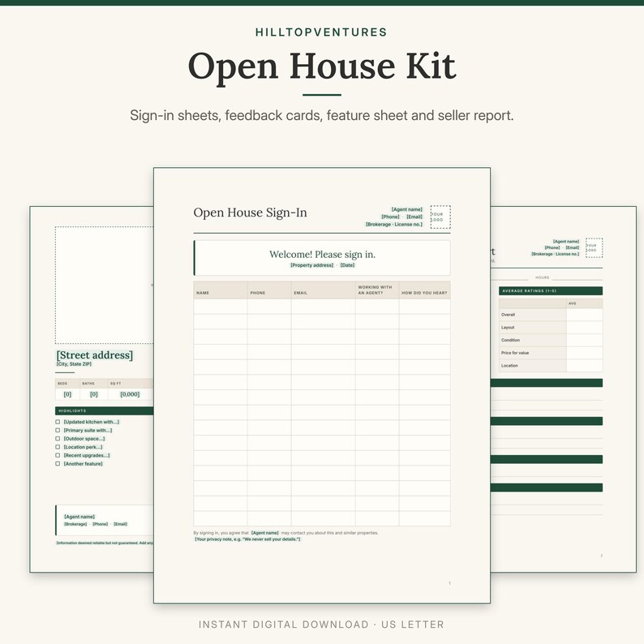Viewport: 644px width, 644px height.
Task: Toggle the '[Recent upgrades...]' checkbox
Action: tap(58, 455)
